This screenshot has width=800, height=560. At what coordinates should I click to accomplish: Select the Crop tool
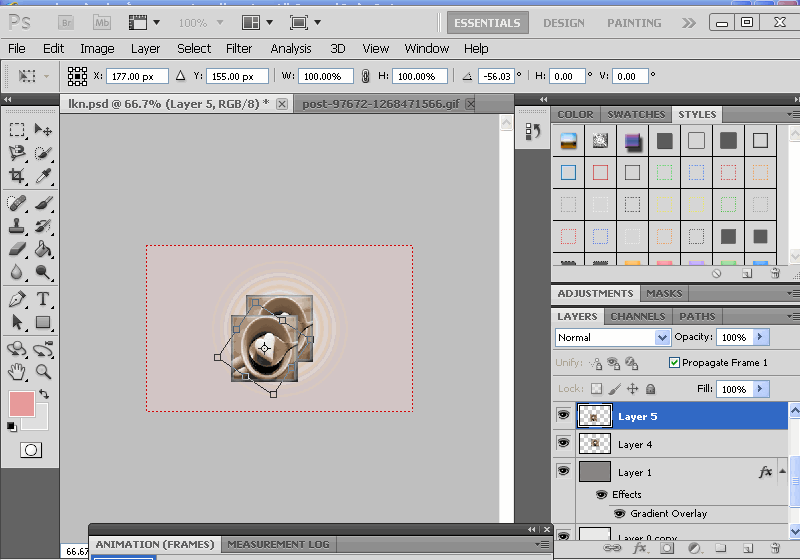tap(17, 175)
